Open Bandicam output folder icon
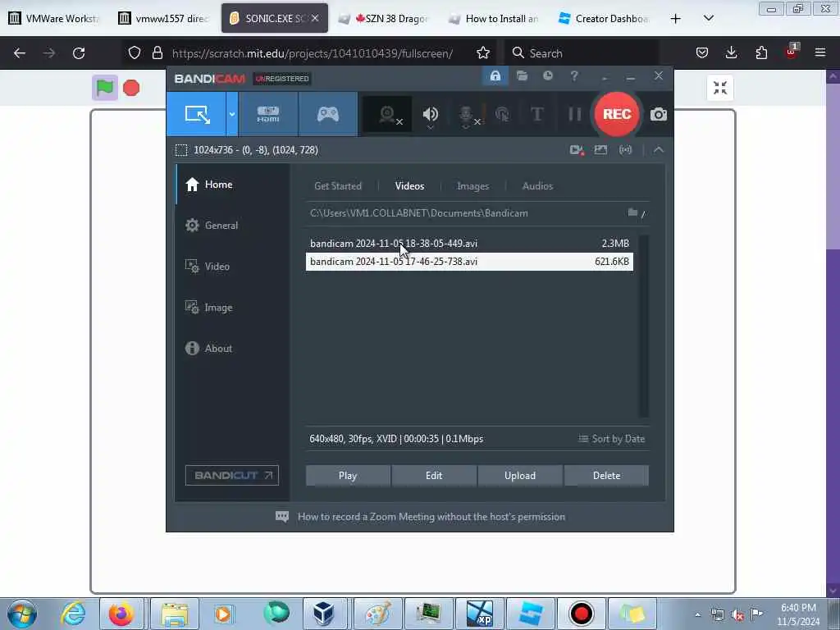Viewport: 840px width, 630px height. [522, 76]
